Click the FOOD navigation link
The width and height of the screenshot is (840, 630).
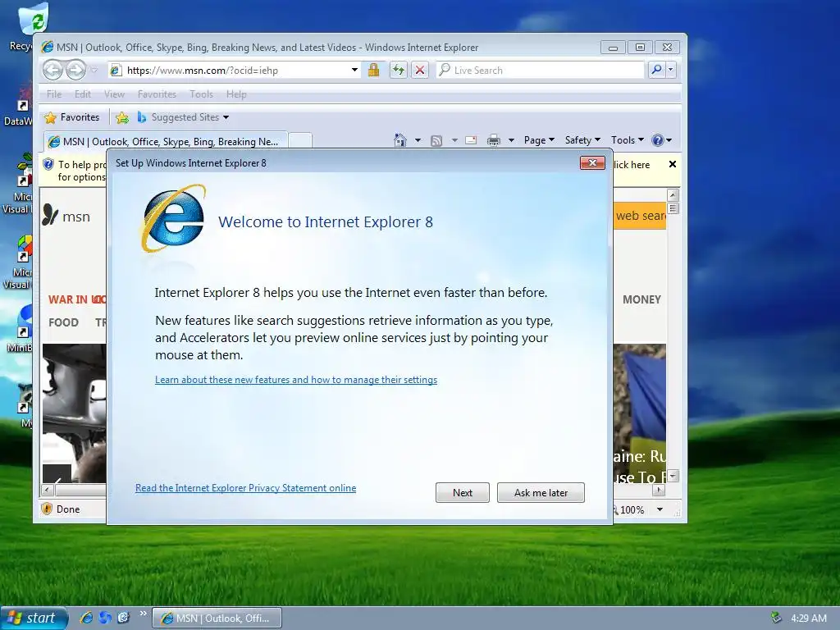63,322
